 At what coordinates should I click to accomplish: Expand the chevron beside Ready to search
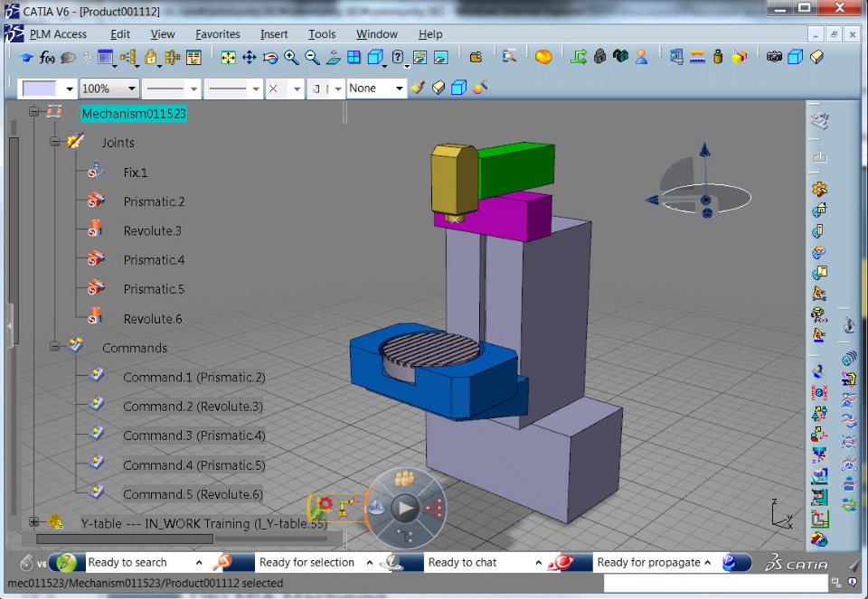point(199,563)
